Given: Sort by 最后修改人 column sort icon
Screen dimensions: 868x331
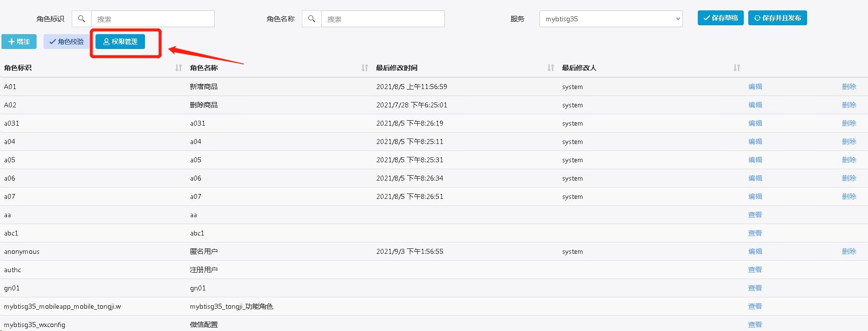Looking at the screenshot, I should click(737, 68).
